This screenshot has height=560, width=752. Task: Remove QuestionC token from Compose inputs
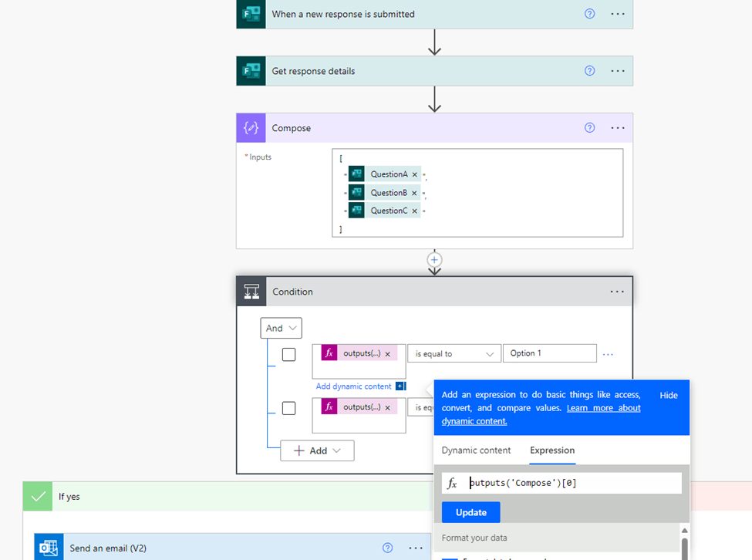[x=414, y=211]
